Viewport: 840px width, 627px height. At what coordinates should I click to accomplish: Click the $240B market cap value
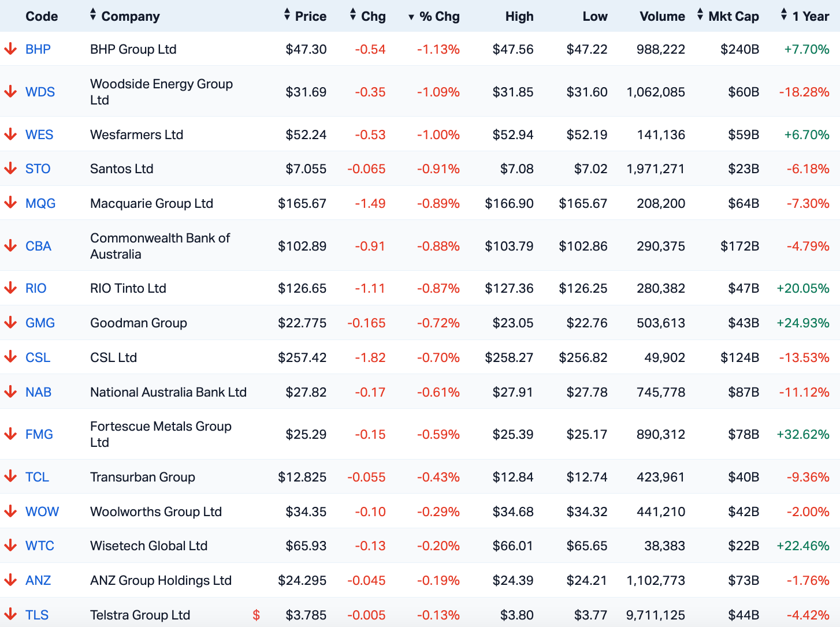740,49
